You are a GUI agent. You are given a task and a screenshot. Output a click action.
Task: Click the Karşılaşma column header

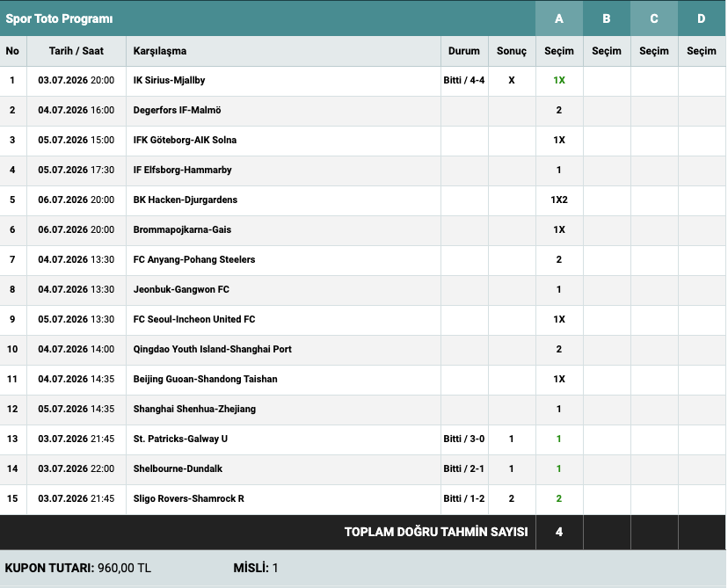(160, 51)
